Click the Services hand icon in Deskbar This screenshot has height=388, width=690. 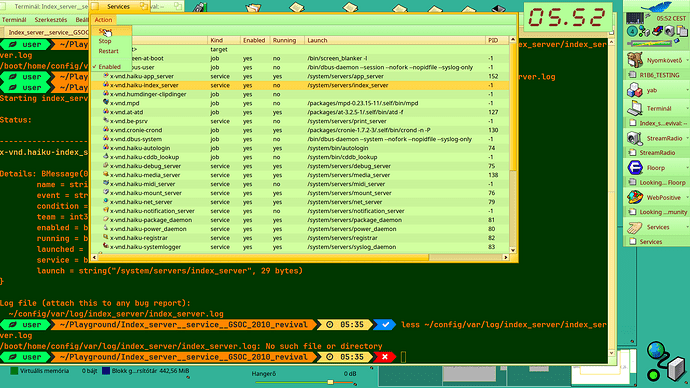[x=635, y=227]
